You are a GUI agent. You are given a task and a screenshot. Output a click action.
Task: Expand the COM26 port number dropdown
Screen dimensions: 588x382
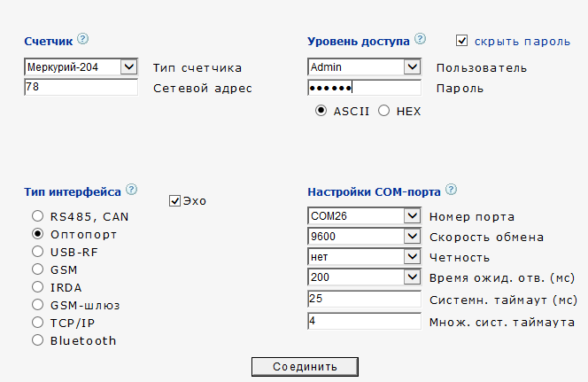click(x=364, y=215)
